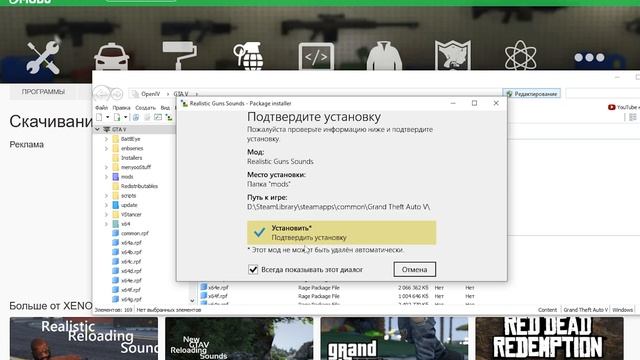Select x64b.rpf in the tree

click(131, 252)
